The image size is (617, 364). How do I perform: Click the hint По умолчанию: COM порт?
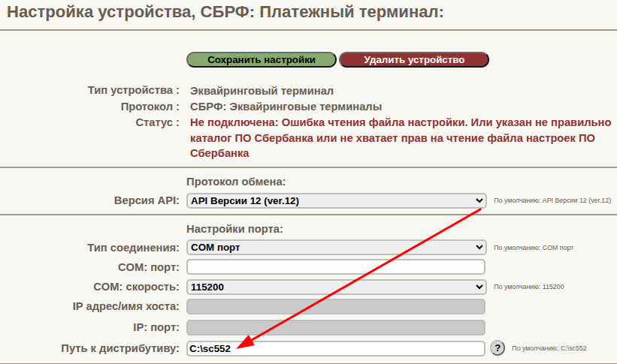point(534,248)
